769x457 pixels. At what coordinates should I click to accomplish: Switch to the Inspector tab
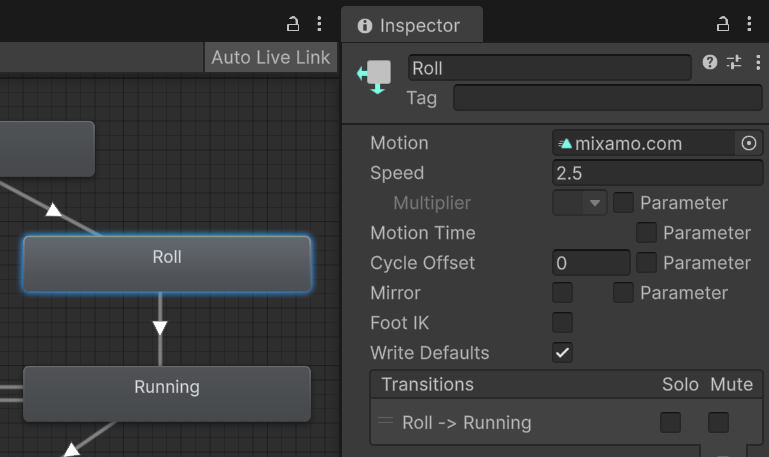(412, 25)
